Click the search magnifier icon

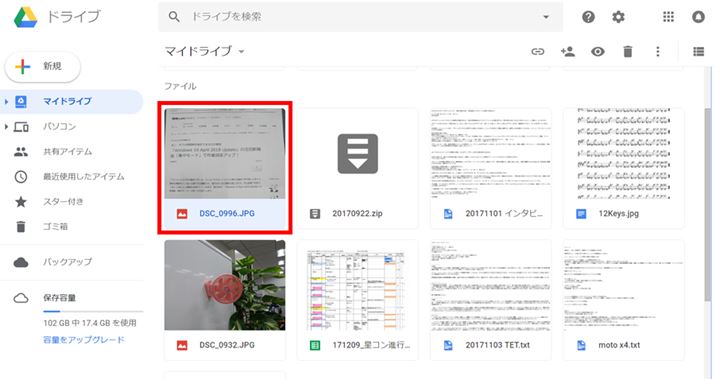pos(174,17)
